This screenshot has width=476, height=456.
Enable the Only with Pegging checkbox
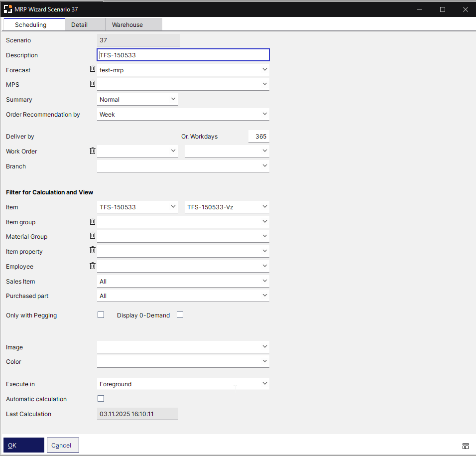(x=101, y=314)
